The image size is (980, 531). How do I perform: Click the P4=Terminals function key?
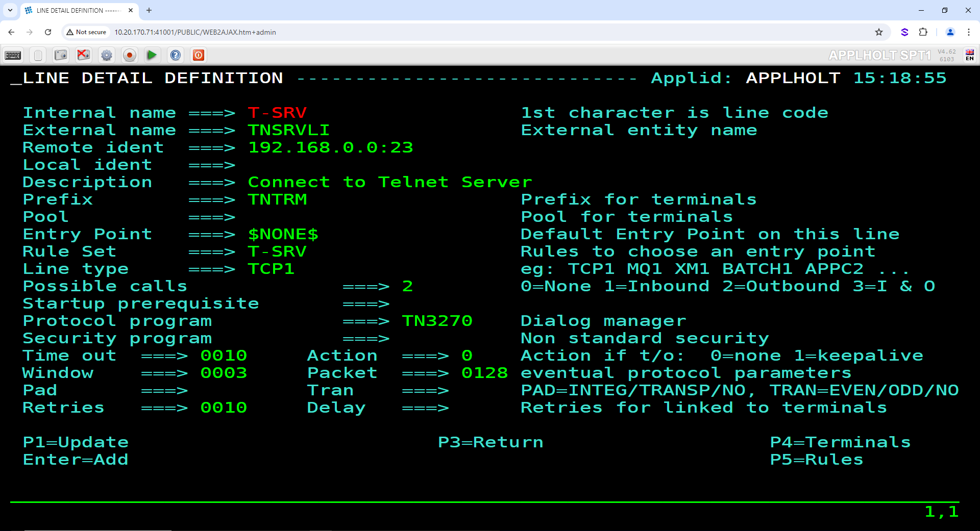coord(841,443)
